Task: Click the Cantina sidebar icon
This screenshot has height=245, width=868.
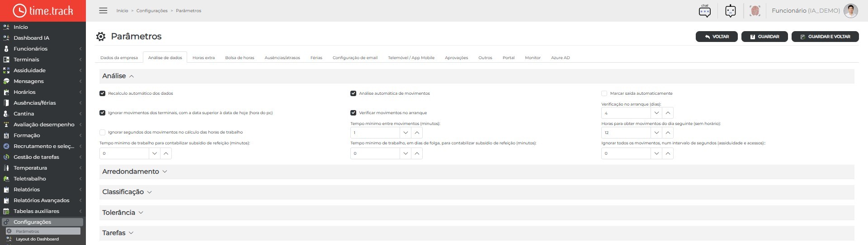Action: (6, 114)
